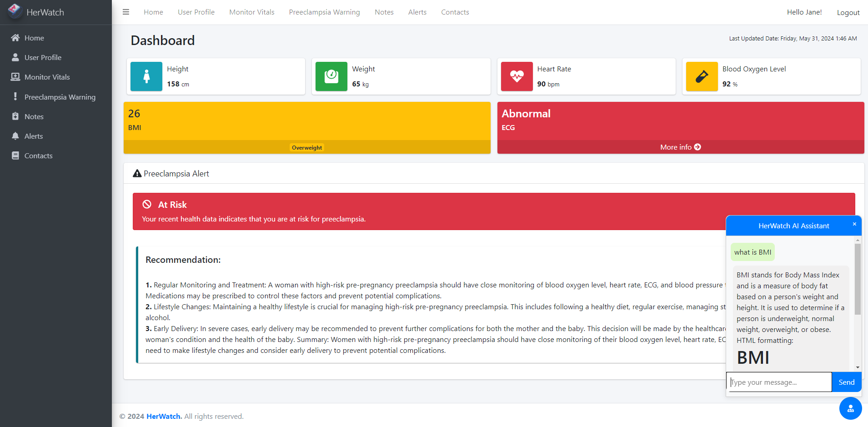Open Monitor Vitals in top navigation

(x=251, y=12)
